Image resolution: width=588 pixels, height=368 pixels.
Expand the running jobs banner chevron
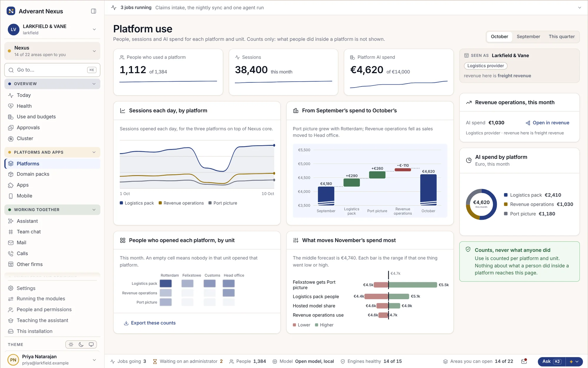[x=579, y=8]
